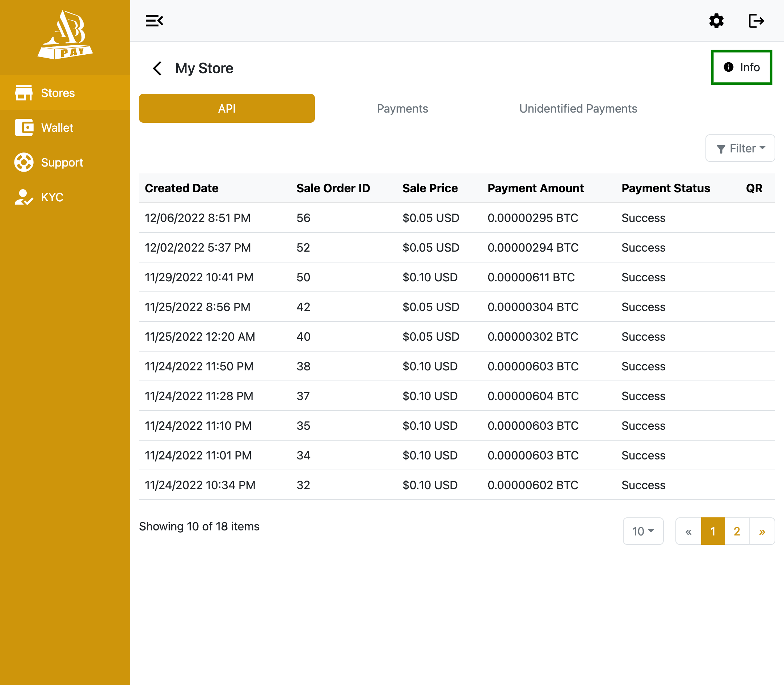This screenshot has height=685, width=784.
Task: Click the 11/24/2022 11:50 PM date cell
Action: 199,366
